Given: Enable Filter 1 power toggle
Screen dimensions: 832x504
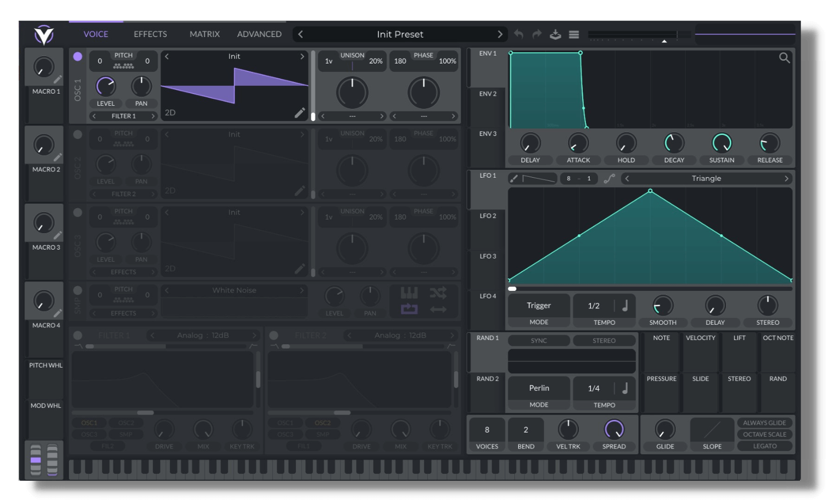Looking at the screenshot, I should [x=78, y=335].
